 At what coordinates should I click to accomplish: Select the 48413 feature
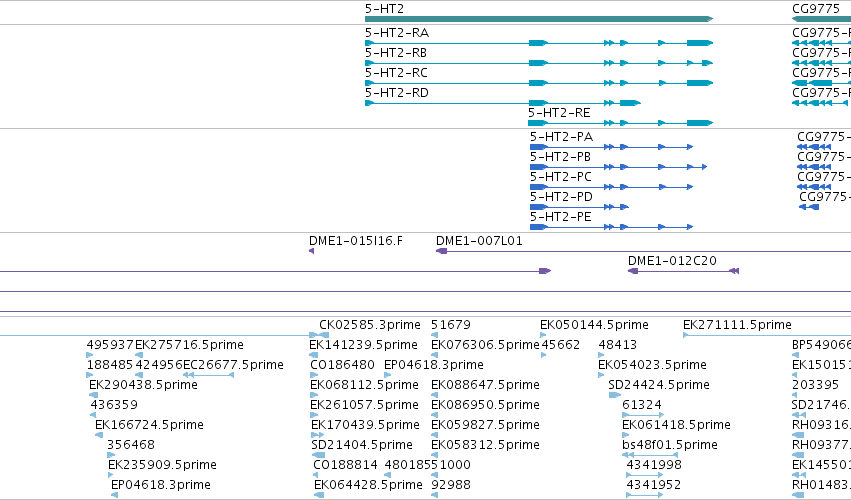coord(601,355)
